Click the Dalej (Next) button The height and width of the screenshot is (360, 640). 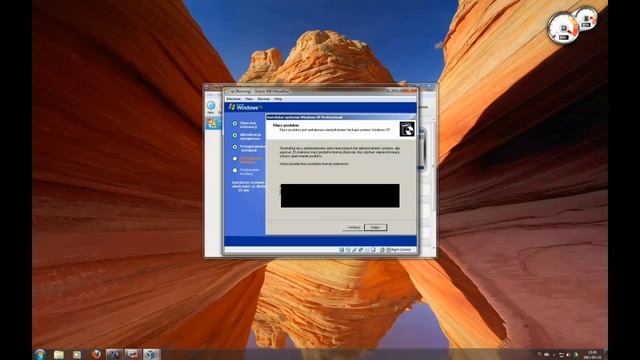[376, 227]
